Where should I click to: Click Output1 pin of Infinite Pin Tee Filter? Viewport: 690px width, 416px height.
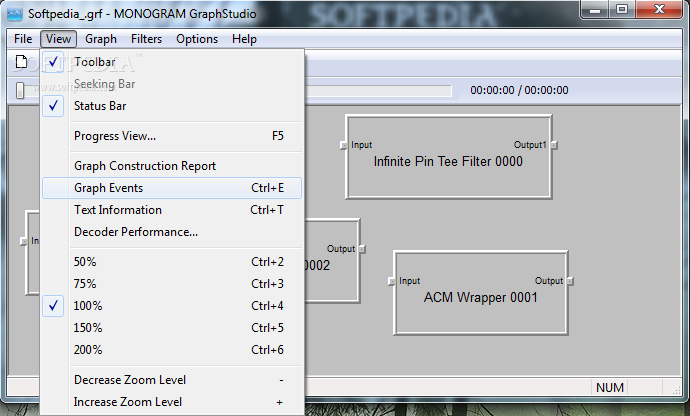tap(554, 145)
